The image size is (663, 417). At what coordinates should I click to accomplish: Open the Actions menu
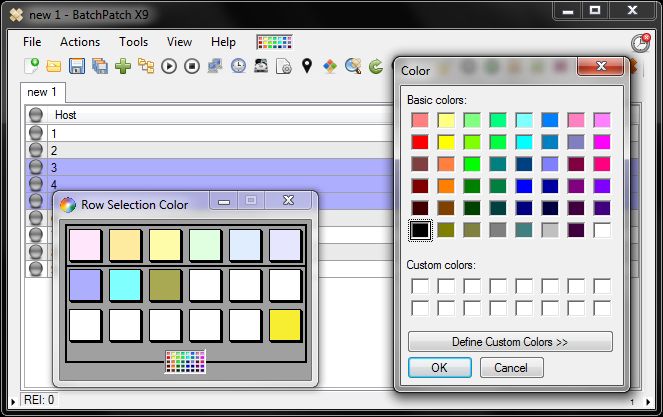pyautogui.click(x=80, y=42)
